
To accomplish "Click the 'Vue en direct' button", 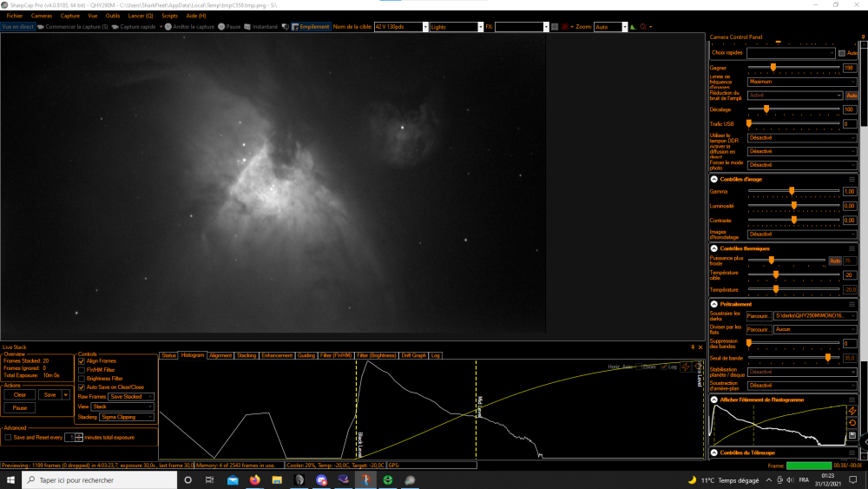I will [17, 27].
